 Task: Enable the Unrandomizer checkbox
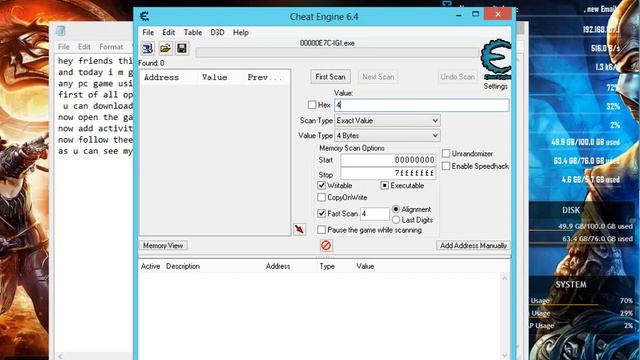(446, 153)
